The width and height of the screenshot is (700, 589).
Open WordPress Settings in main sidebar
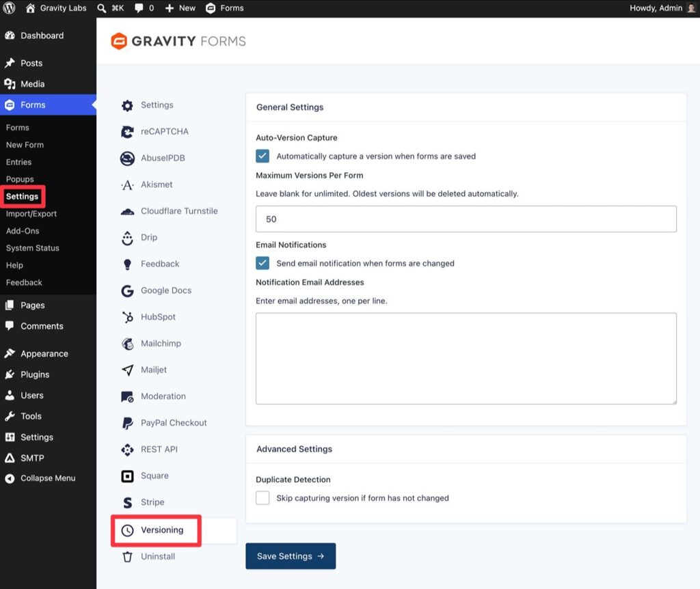pyautogui.click(x=37, y=437)
